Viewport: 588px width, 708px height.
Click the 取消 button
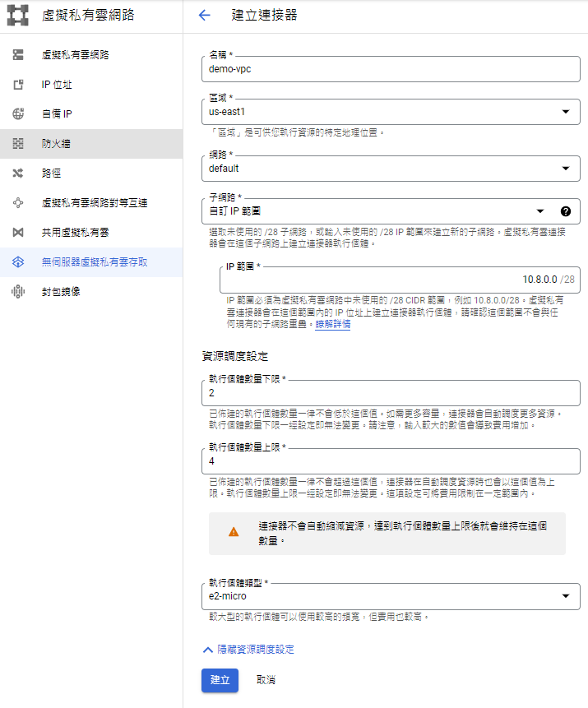[x=265, y=680]
